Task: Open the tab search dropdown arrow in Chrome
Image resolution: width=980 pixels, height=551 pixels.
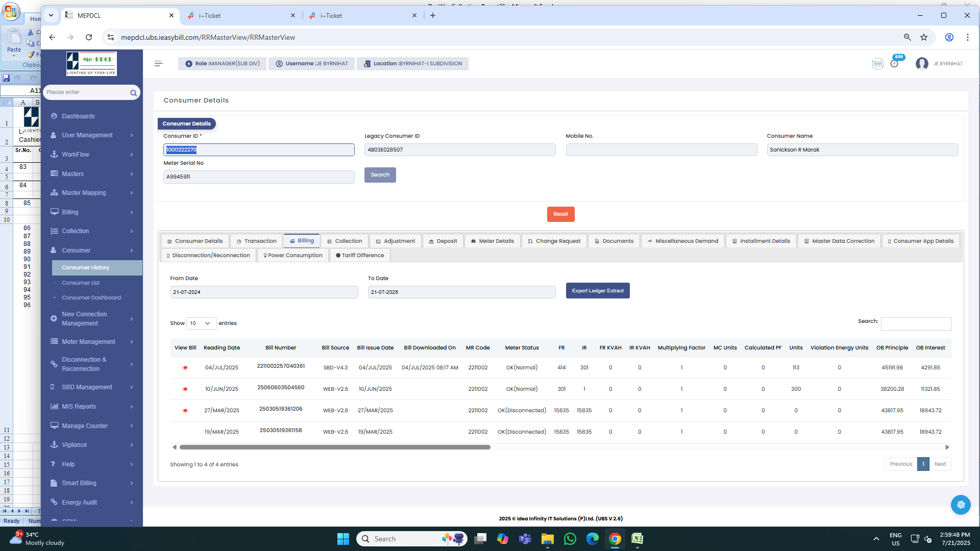Action: (51, 15)
